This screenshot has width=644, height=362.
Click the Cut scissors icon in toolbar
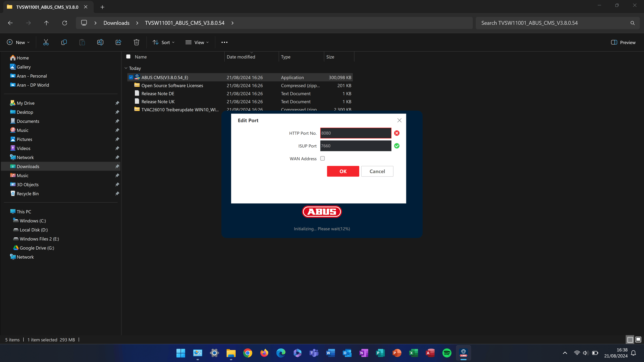click(46, 42)
